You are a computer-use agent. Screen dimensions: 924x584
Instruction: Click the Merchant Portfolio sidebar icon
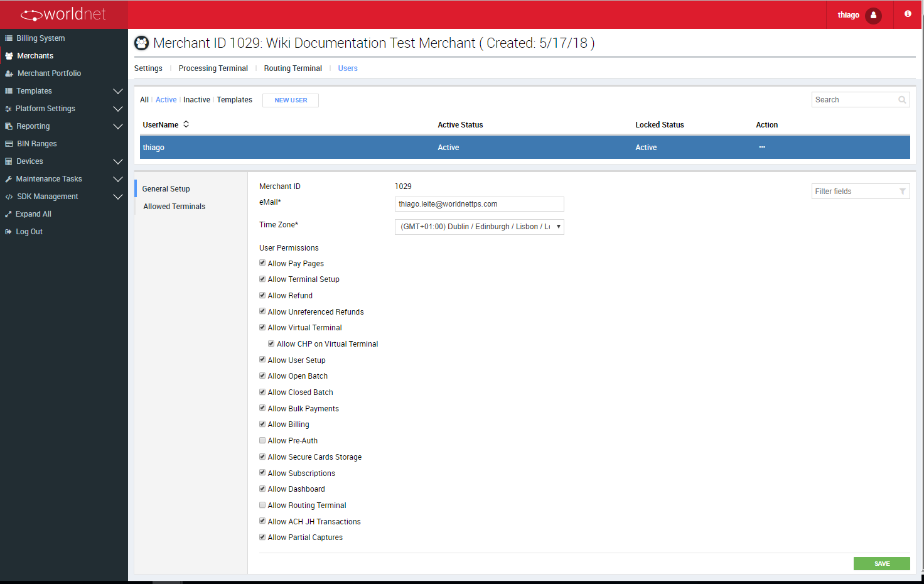[x=9, y=73]
